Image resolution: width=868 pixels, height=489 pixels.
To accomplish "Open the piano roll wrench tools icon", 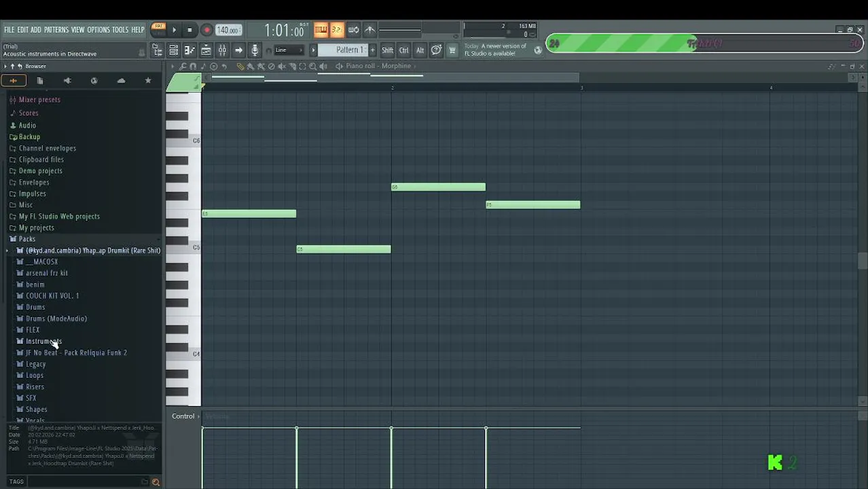I will pyautogui.click(x=183, y=67).
